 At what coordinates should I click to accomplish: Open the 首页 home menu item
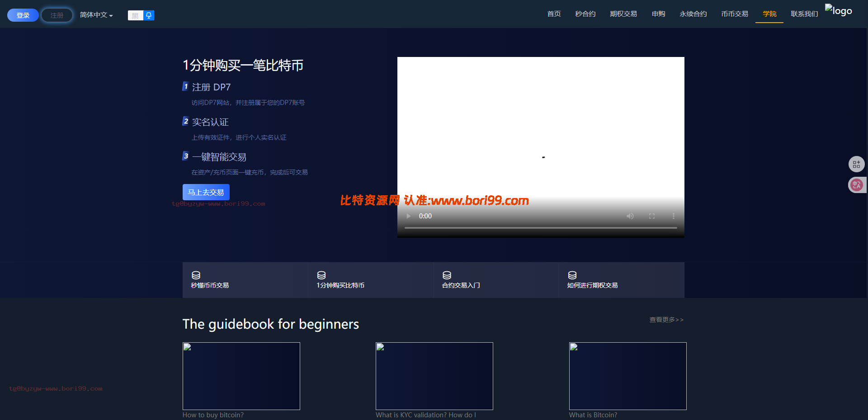point(554,14)
